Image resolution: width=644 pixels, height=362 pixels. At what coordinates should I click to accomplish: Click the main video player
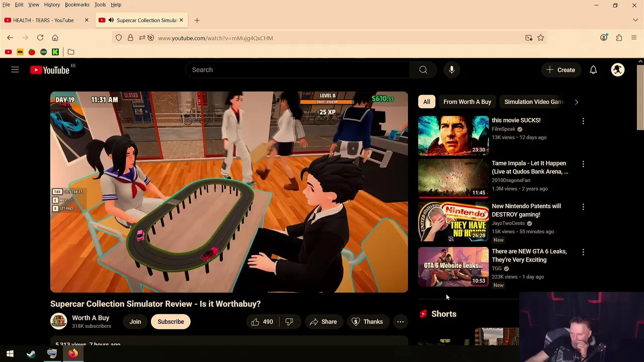(x=229, y=192)
